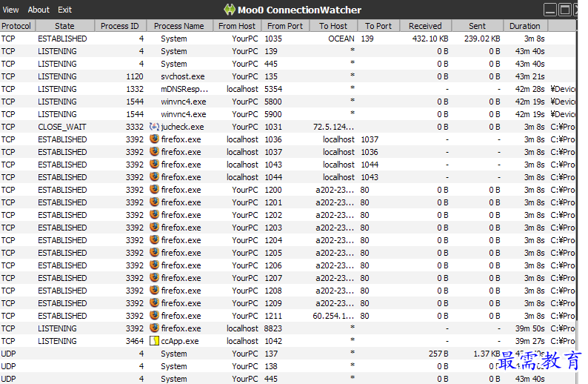Open the About menu
The image size is (588, 384).
(39, 10)
